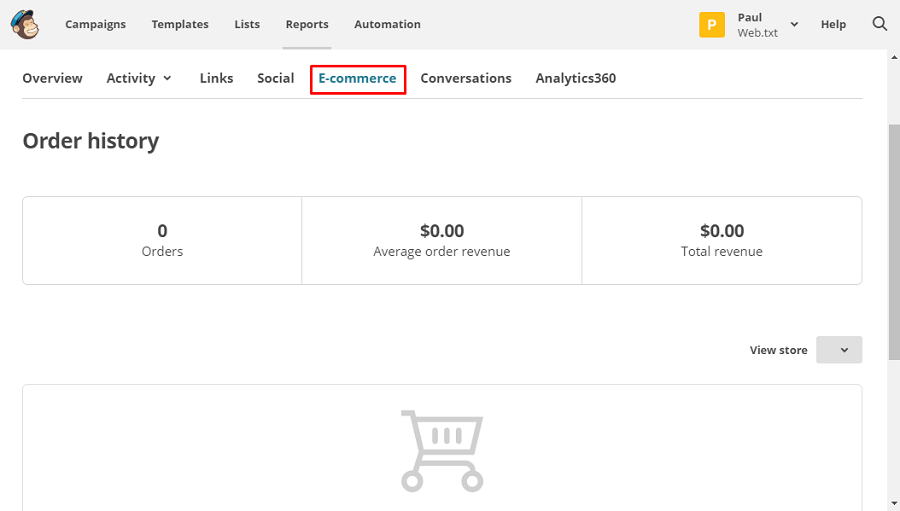Click the Average order revenue value
This screenshot has width=900, height=511.
pos(442,231)
